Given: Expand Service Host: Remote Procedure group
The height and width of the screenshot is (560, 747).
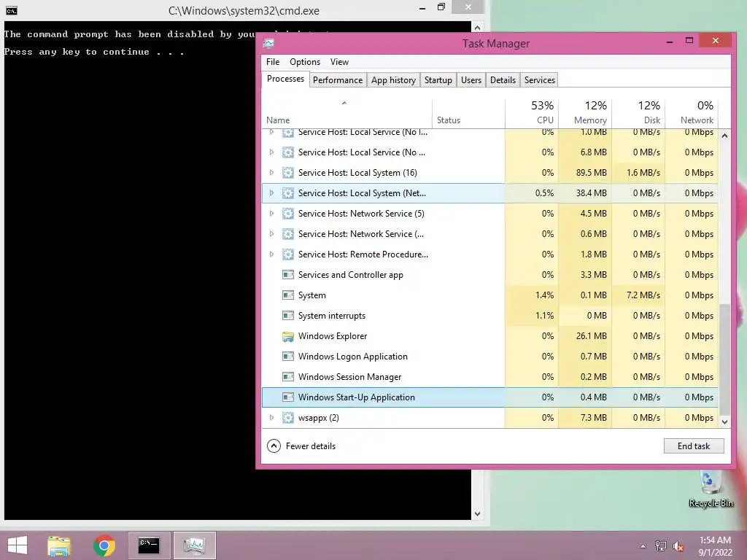Looking at the screenshot, I should coord(271,254).
